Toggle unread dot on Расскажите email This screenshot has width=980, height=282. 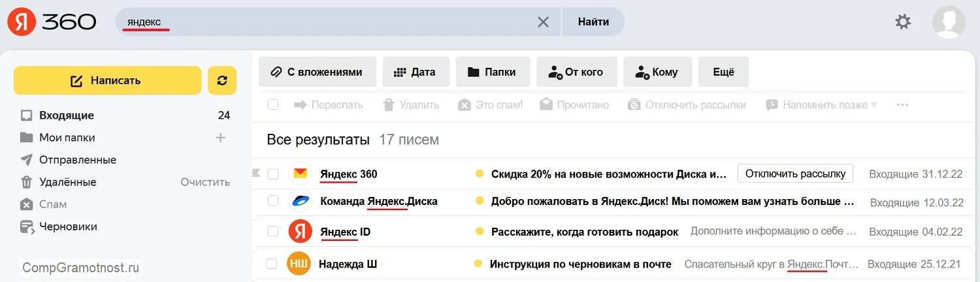click(480, 231)
